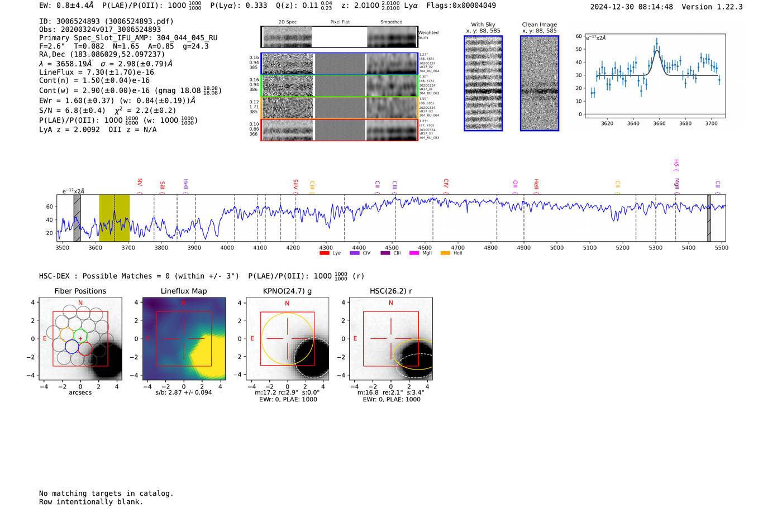Select the blue-bordered 2D Spec fiber cutout
The width and height of the screenshot is (782, 532).
[x=287, y=64]
